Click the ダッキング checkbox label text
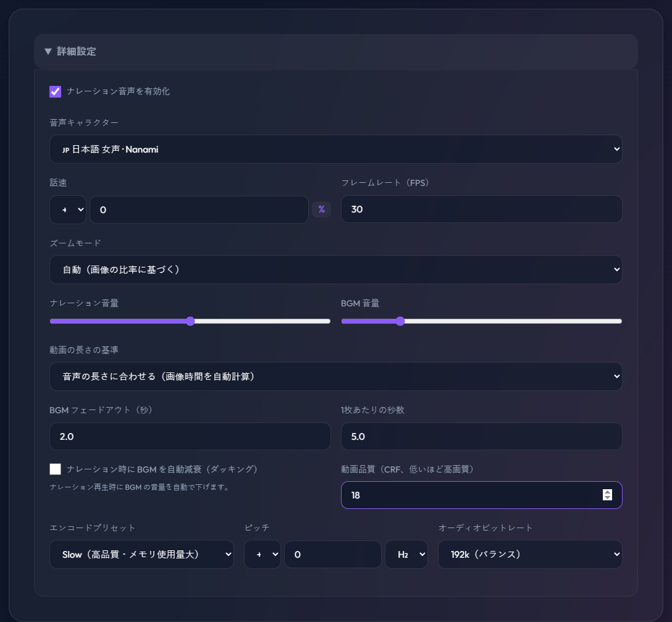This screenshot has height=622, width=672. (162, 469)
